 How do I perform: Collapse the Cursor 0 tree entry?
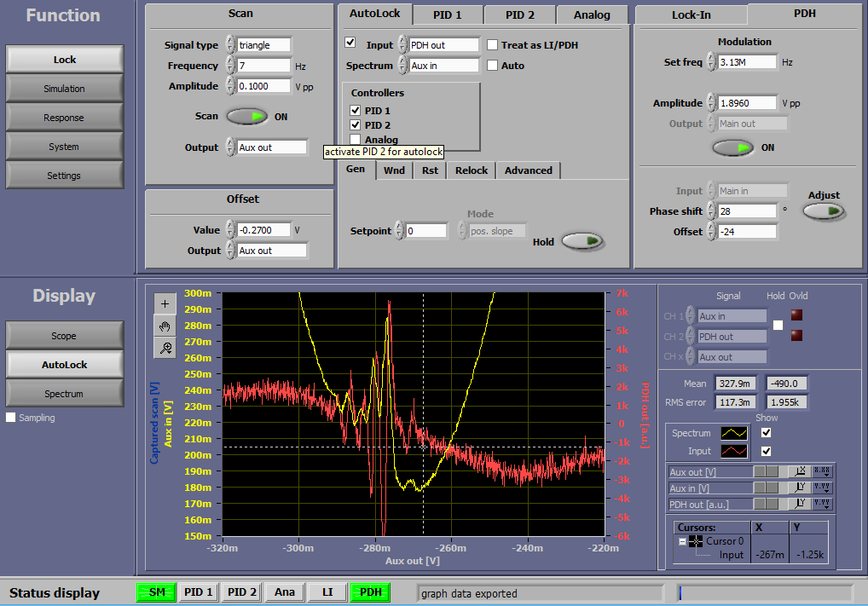click(x=682, y=542)
